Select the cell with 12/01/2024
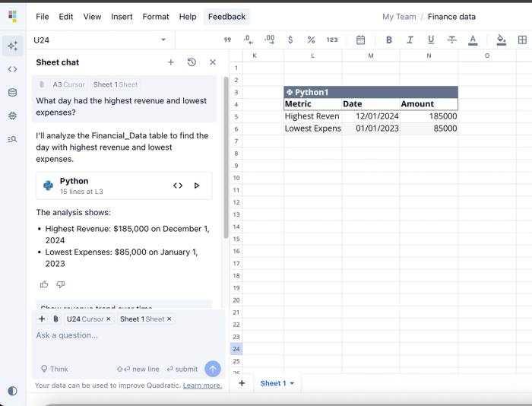 pos(371,116)
